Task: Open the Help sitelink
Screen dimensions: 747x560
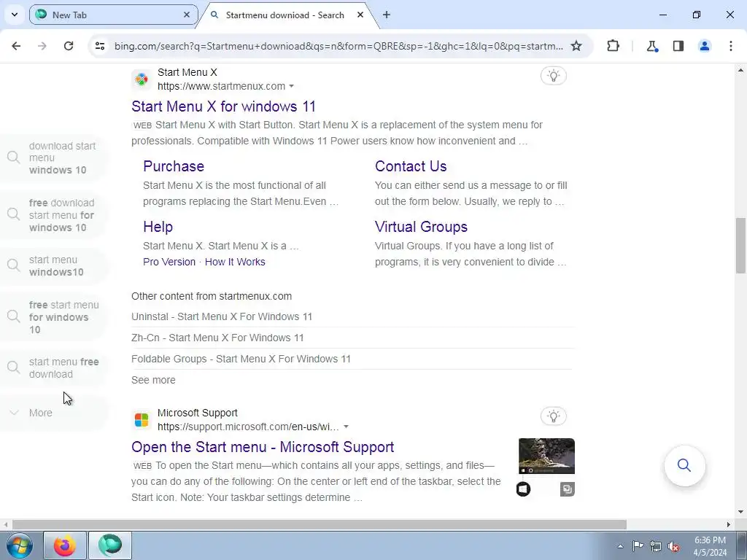Action: (x=158, y=227)
